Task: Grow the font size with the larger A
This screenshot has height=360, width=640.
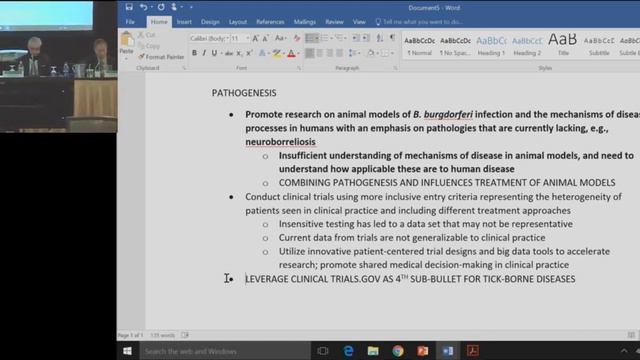Action: coord(256,38)
